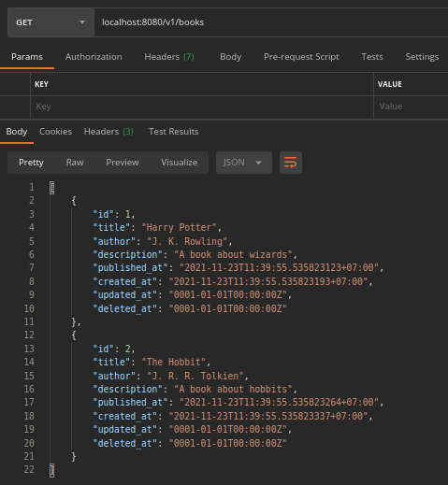This screenshot has width=448, height=485.
Task: Open the GET method dropdown
Action: coord(51,22)
